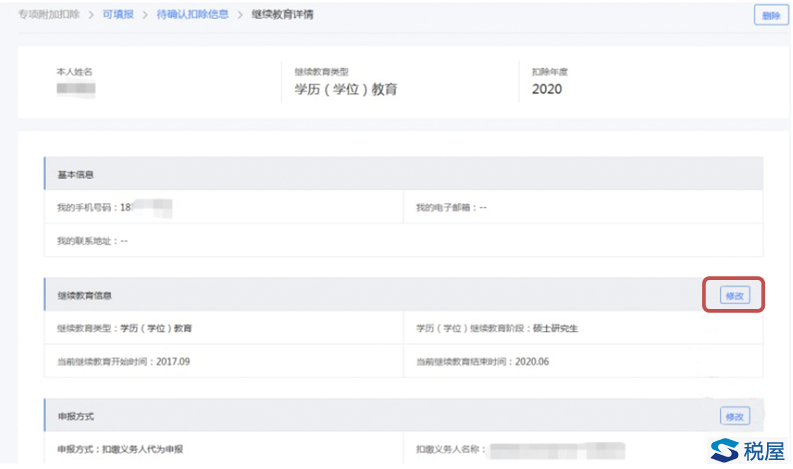Click the 我的手机号码 field
The width and height of the screenshot is (793, 469).
click(x=115, y=207)
